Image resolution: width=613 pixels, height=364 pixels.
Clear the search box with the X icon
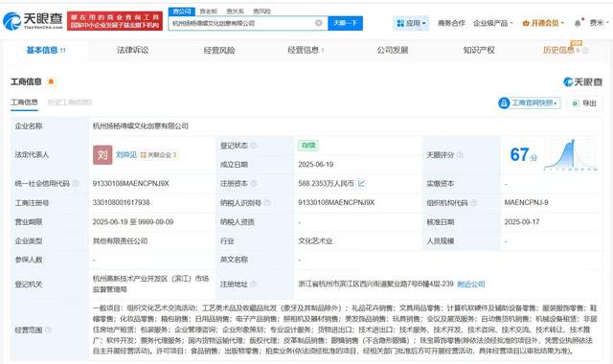pyautogui.click(x=318, y=23)
